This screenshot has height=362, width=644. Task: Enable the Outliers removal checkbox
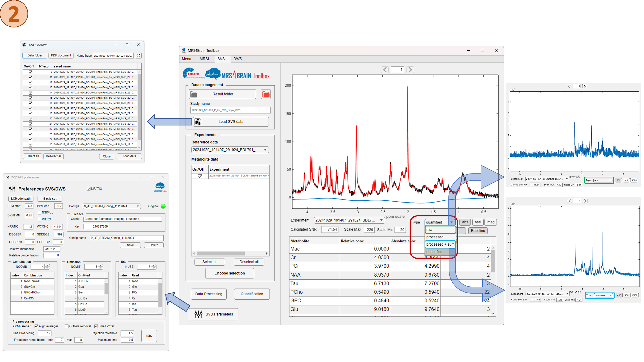tap(67, 326)
